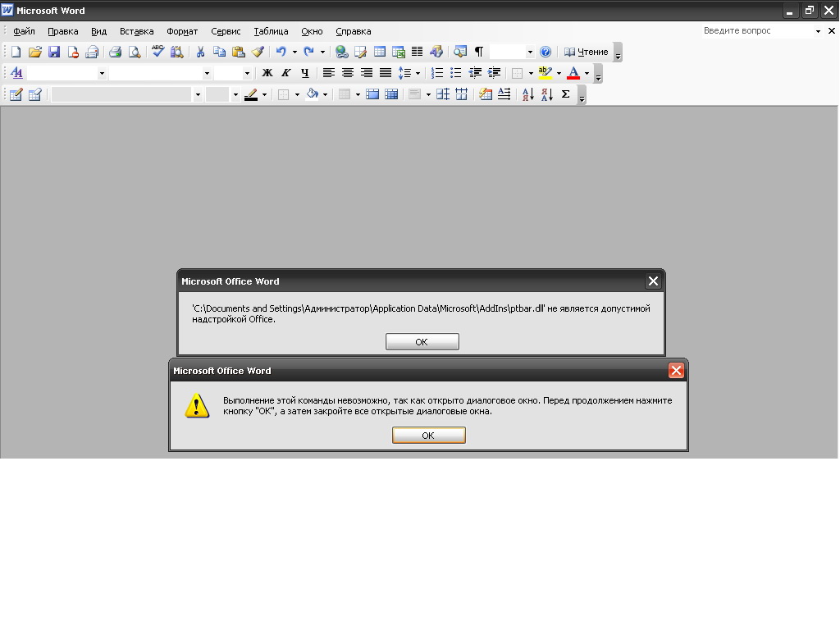Open the line spacing dropdown arrow
Image resolution: width=840 pixels, height=630 pixels.
pyautogui.click(x=418, y=73)
